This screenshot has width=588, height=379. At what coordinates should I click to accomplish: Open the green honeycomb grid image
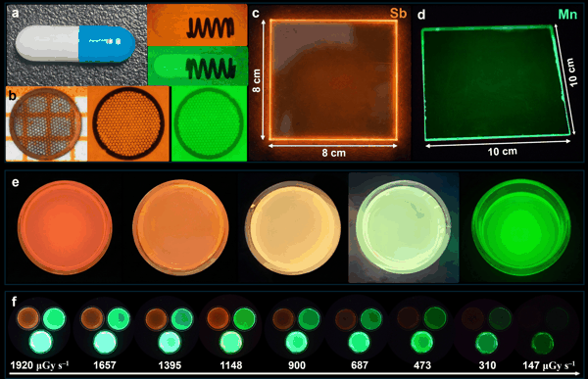pyautogui.click(x=209, y=123)
